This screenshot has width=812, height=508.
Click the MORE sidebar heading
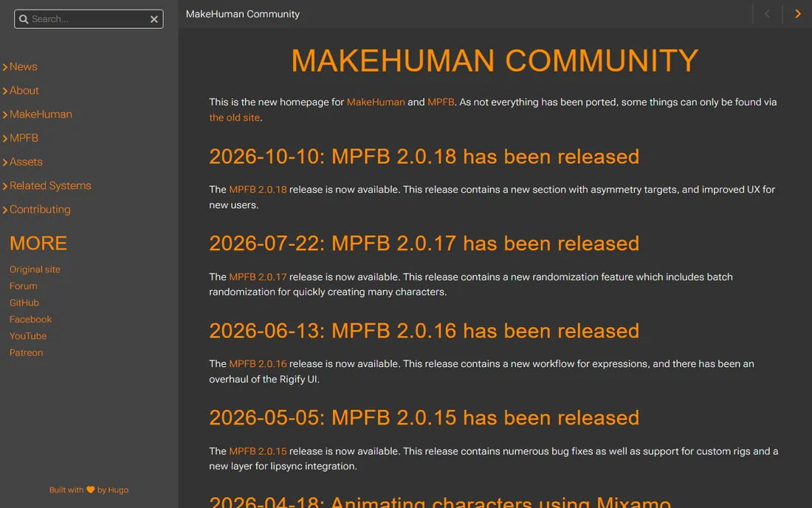[38, 244]
